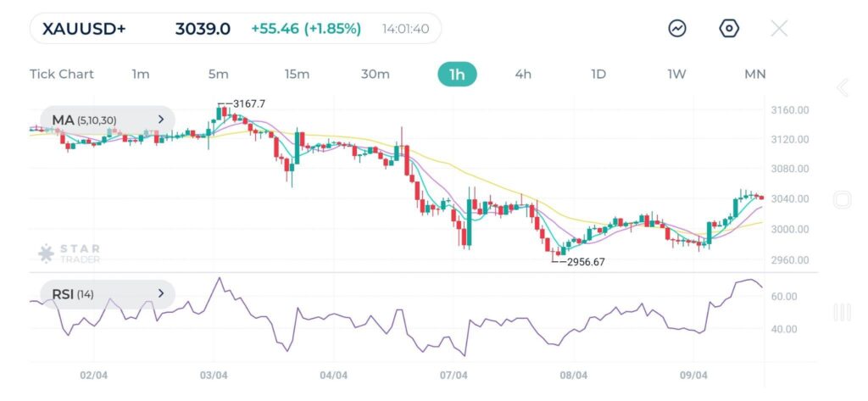Switch to the Tick Chart view
The width and height of the screenshot is (868, 401).
[62, 74]
